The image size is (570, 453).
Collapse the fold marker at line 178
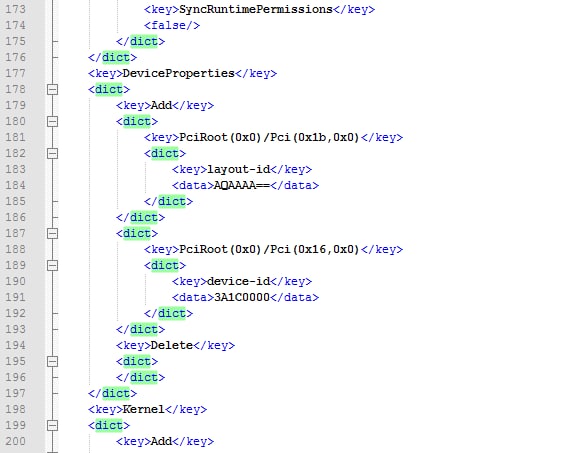point(52,89)
